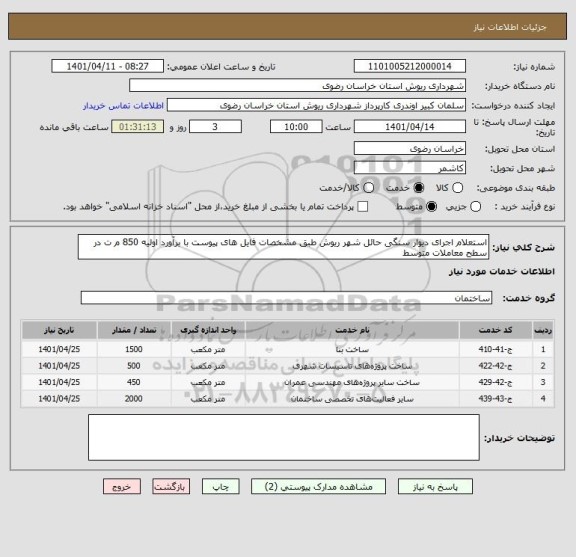Screen dimensions: 576x557
Task: Open مشاهده مدارک پیوستی (2) button
Action: click(318, 487)
